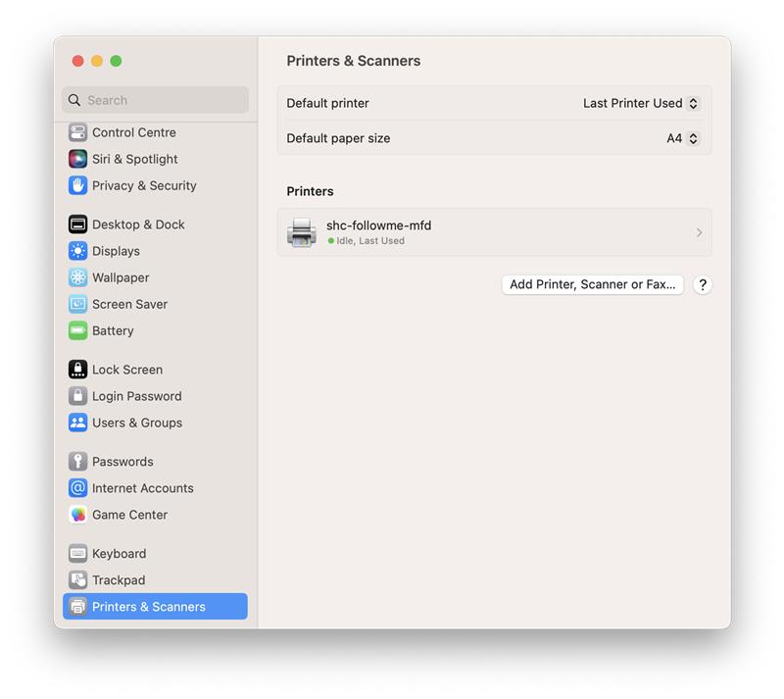
Task: Click the Displays sun icon
Action: (77, 251)
